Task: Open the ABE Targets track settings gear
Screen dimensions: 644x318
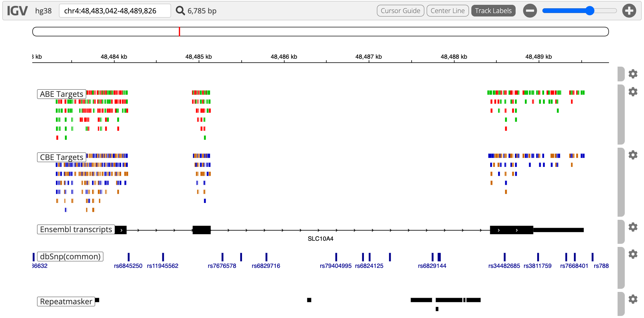Action: tap(633, 92)
